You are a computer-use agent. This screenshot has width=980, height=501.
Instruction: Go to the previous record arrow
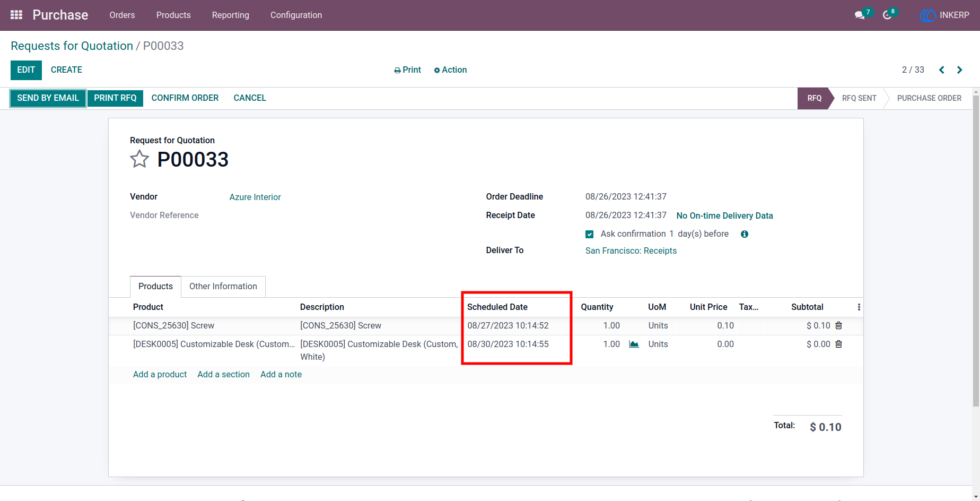(942, 70)
